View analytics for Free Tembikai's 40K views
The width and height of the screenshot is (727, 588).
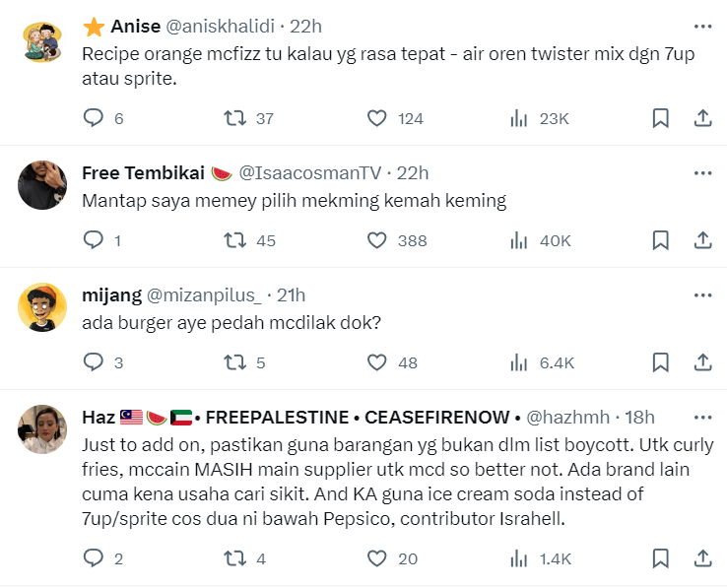click(x=519, y=239)
